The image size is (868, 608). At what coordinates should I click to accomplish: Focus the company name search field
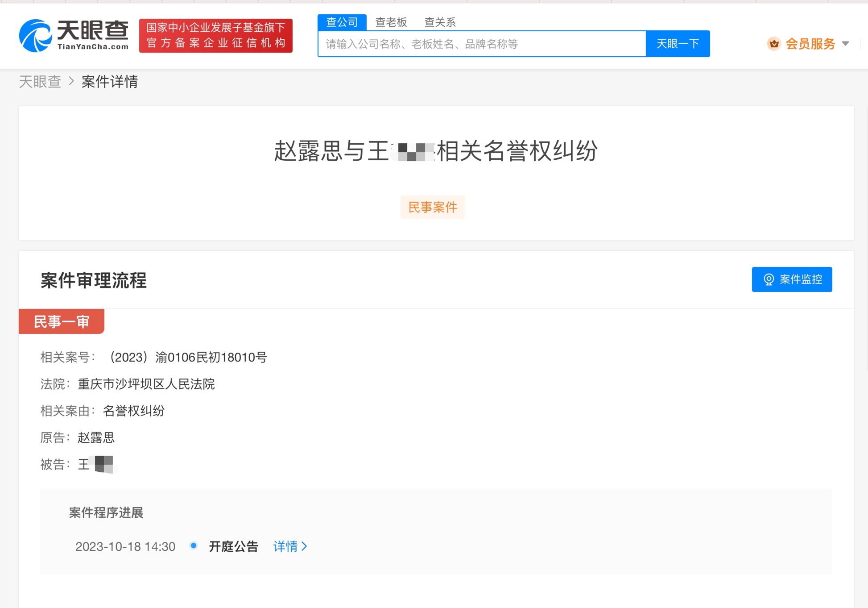pyautogui.click(x=482, y=44)
